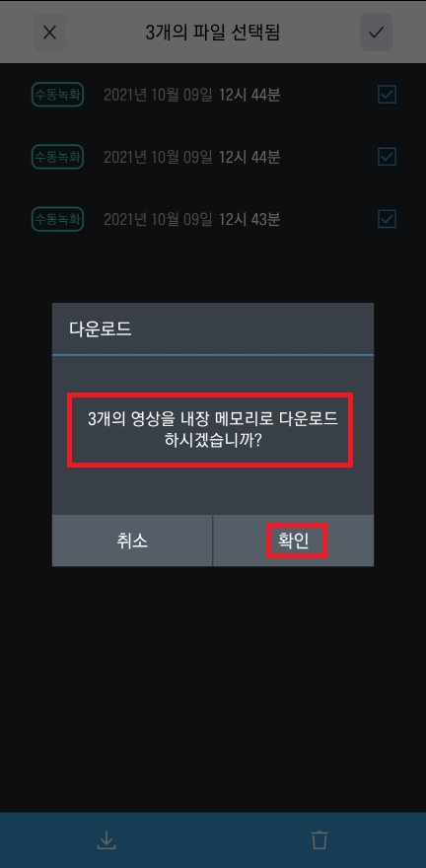Tap the 12시 43분 time text
The image size is (426, 868).
pyautogui.click(x=249, y=220)
